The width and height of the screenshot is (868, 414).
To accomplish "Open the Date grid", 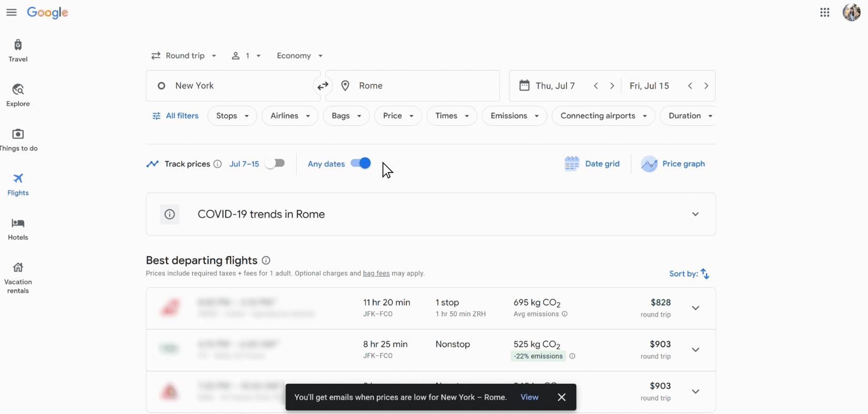I will 592,164.
